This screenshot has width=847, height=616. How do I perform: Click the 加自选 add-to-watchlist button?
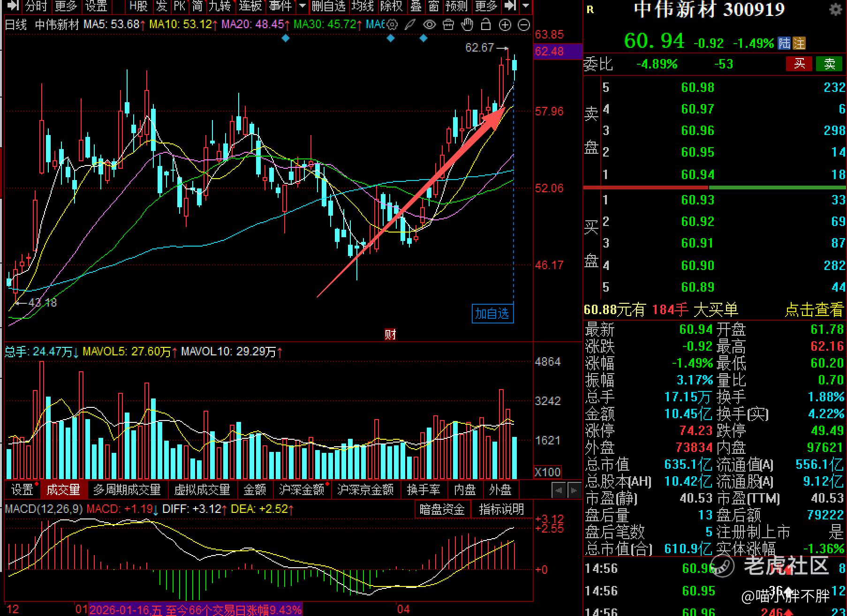pos(492,313)
